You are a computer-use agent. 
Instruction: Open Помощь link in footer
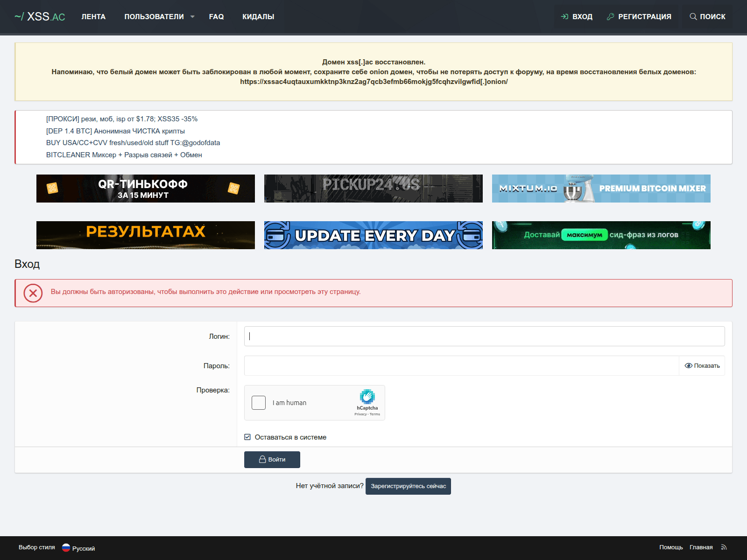(671, 547)
